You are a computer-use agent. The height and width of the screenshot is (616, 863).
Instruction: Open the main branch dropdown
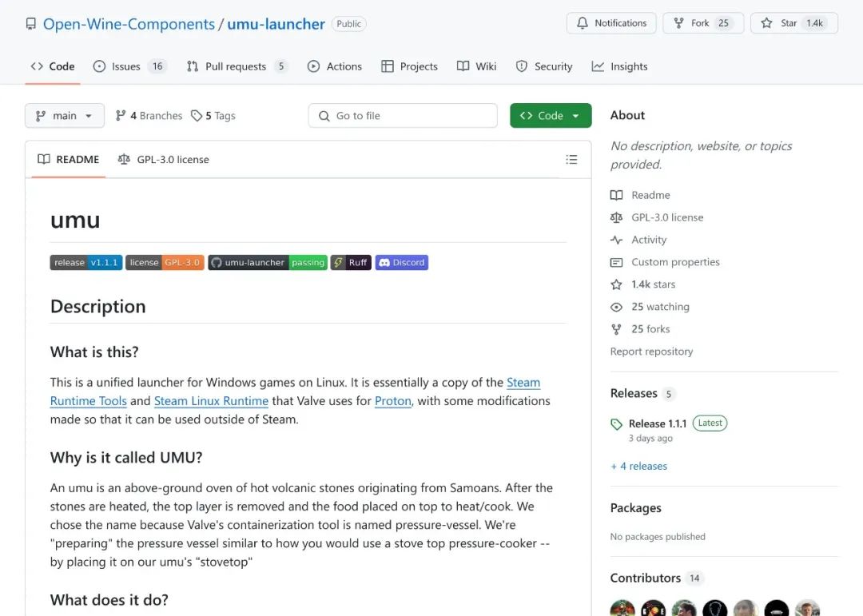click(65, 116)
